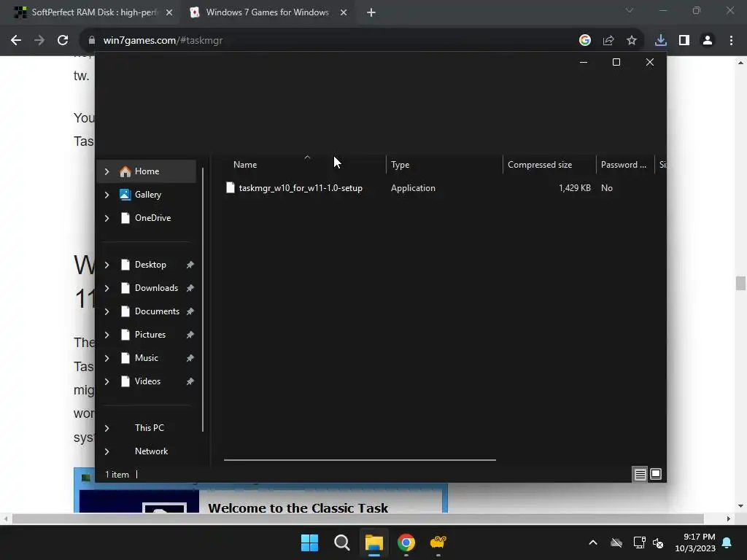Switch to large thumbnails view icon
Screen dimensions: 747x560
tap(656, 474)
